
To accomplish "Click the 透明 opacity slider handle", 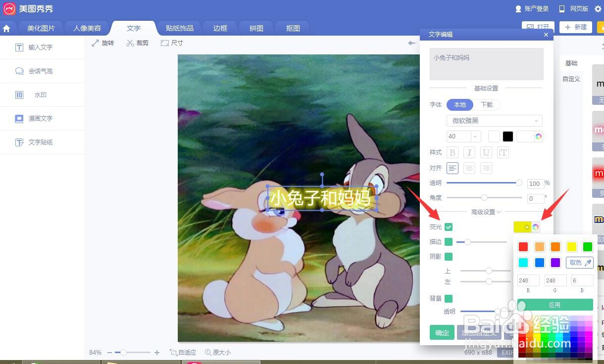I will 519,183.
